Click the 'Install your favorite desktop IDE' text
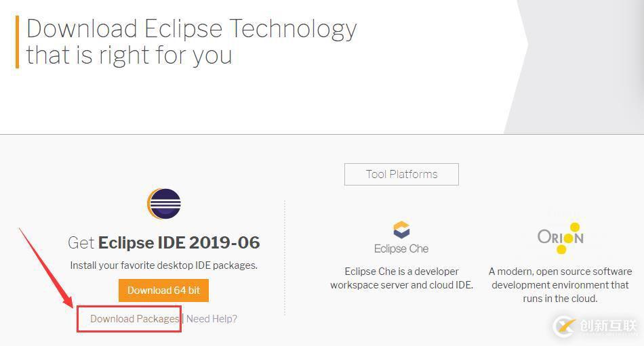644x346 pixels. coord(164,265)
